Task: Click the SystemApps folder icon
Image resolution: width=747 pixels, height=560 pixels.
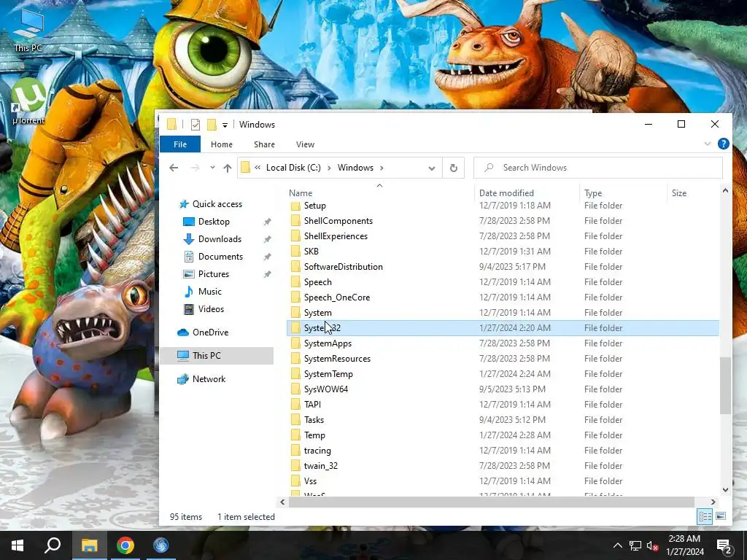Action: pos(296,343)
